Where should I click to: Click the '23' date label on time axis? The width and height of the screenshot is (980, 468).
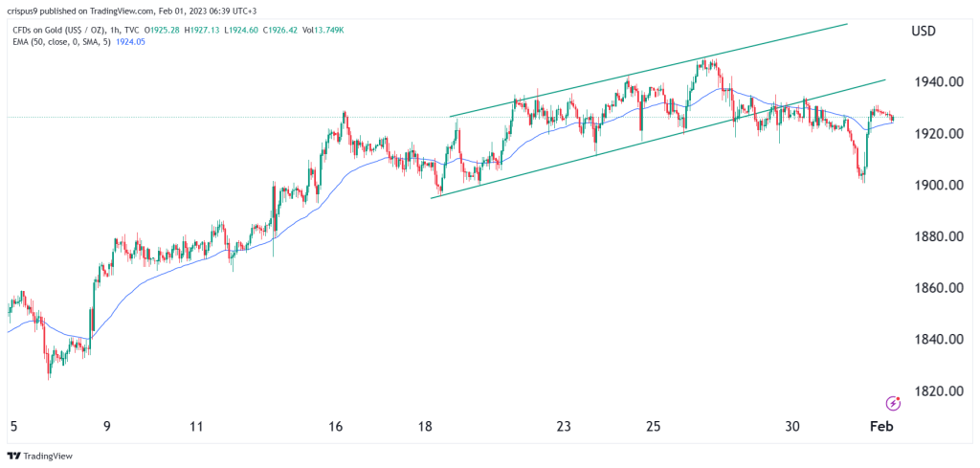click(x=564, y=427)
